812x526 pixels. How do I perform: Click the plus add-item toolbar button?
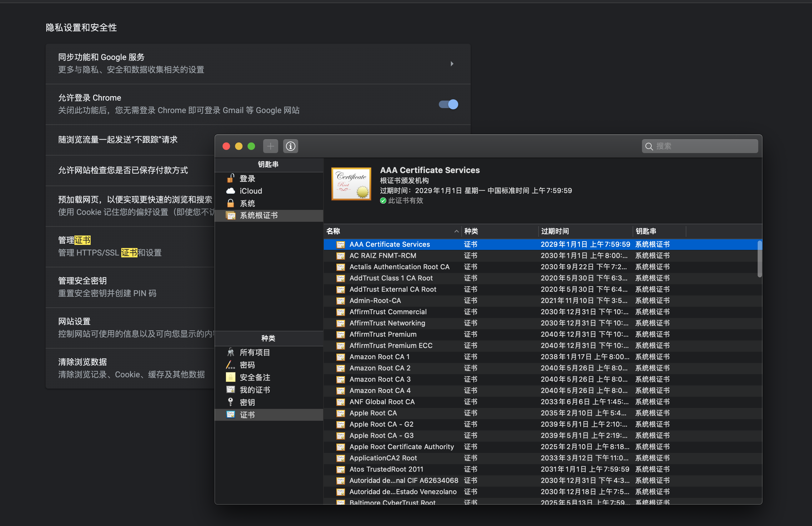pyautogui.click(x=270, y=146)
